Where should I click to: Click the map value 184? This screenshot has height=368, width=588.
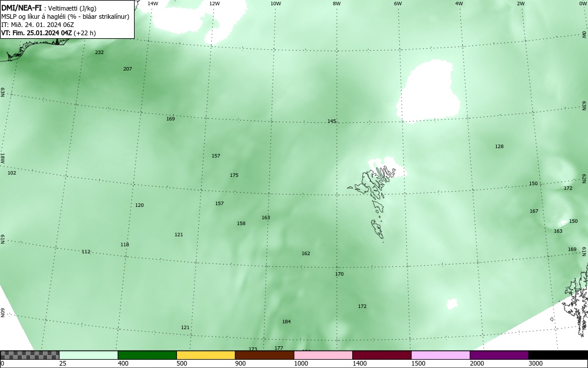coord(286,322)
